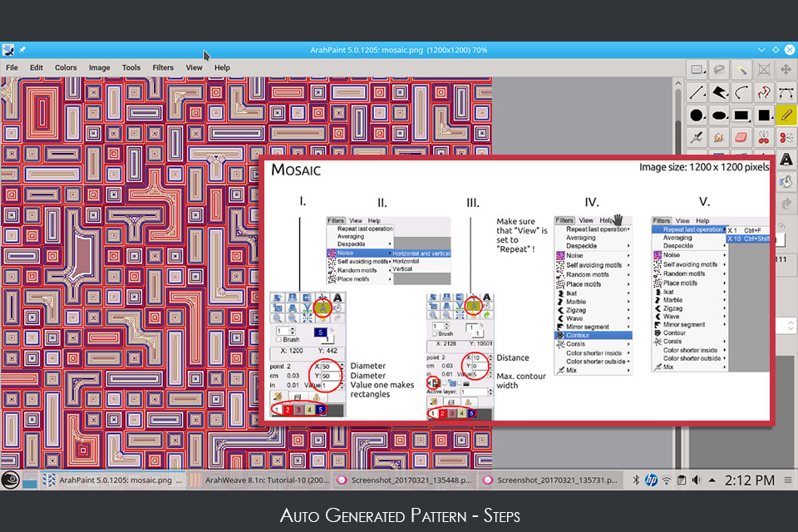Select the magic wand tool
This screenshot has height=532, width=798.
pos(741,69)
